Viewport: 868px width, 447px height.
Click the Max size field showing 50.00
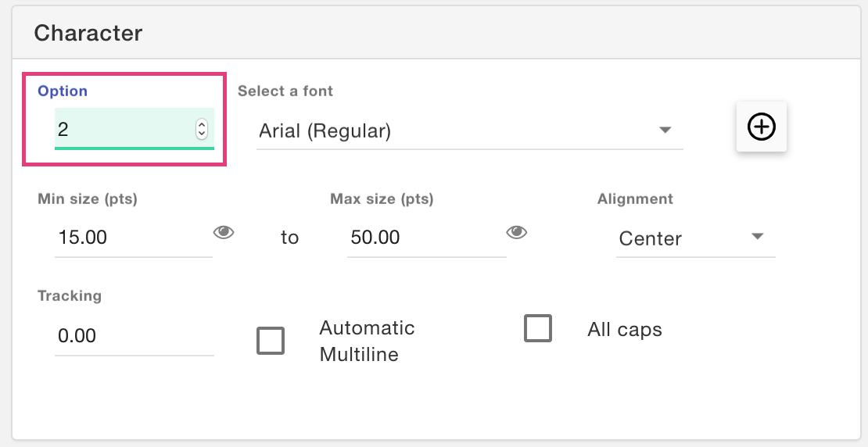tap(427, 238)
